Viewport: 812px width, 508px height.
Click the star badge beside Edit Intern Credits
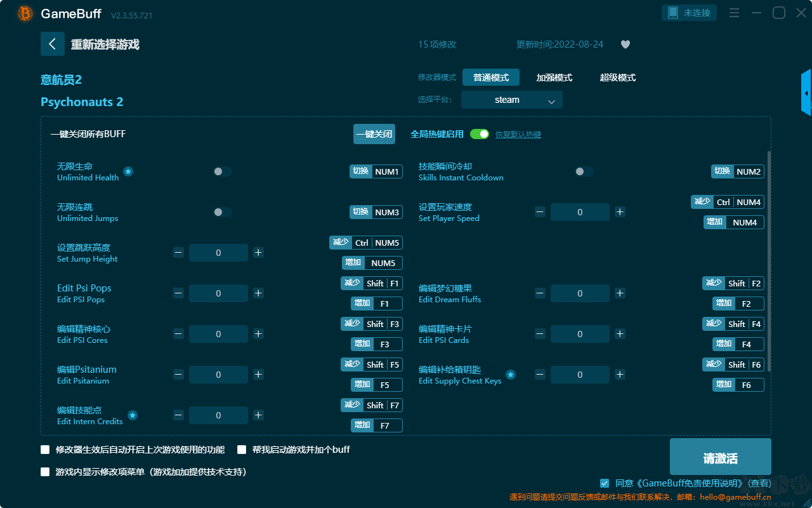[133, 415]
